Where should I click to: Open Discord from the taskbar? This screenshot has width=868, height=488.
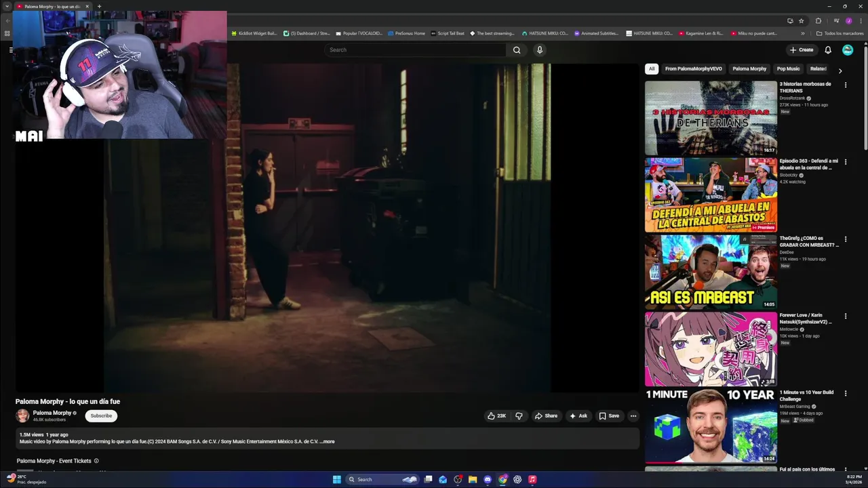488,479
